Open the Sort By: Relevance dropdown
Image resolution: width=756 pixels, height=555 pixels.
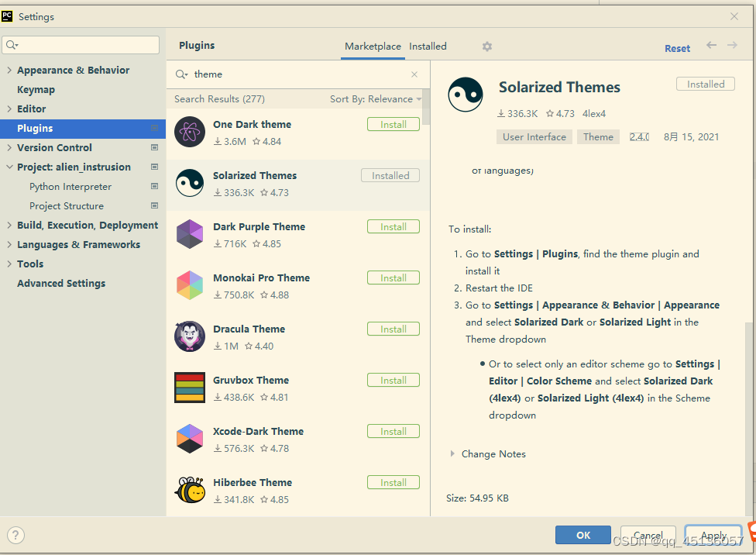click(x=376, y=99)
